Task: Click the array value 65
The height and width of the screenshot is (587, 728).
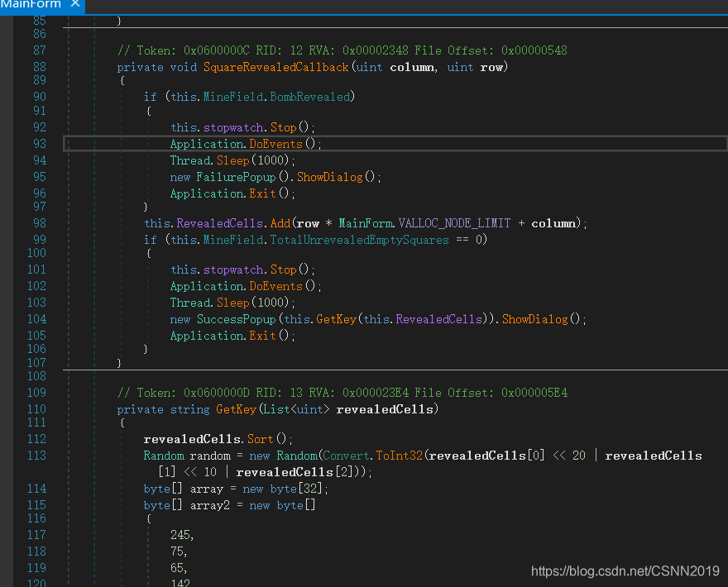Action: coord(179,568)
